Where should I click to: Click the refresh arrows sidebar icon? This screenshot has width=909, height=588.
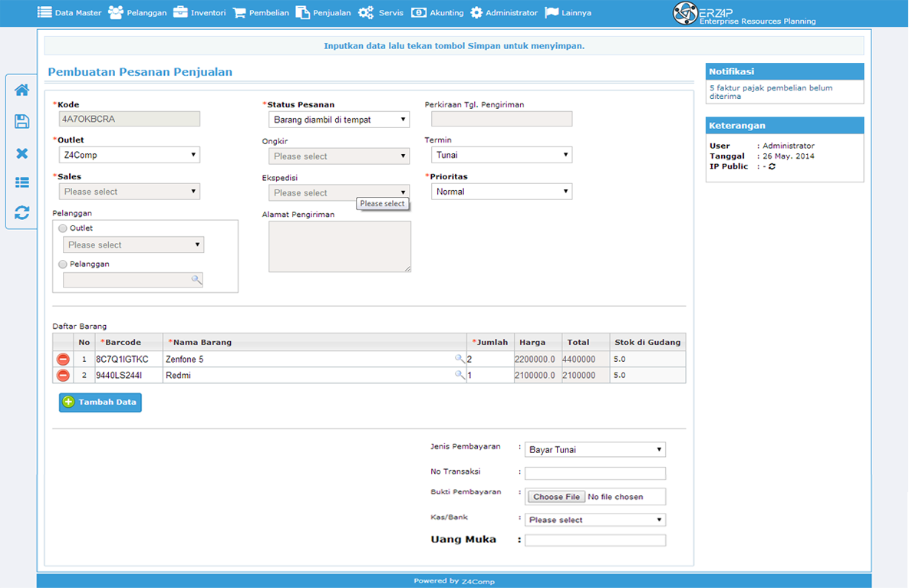(22, 212)
